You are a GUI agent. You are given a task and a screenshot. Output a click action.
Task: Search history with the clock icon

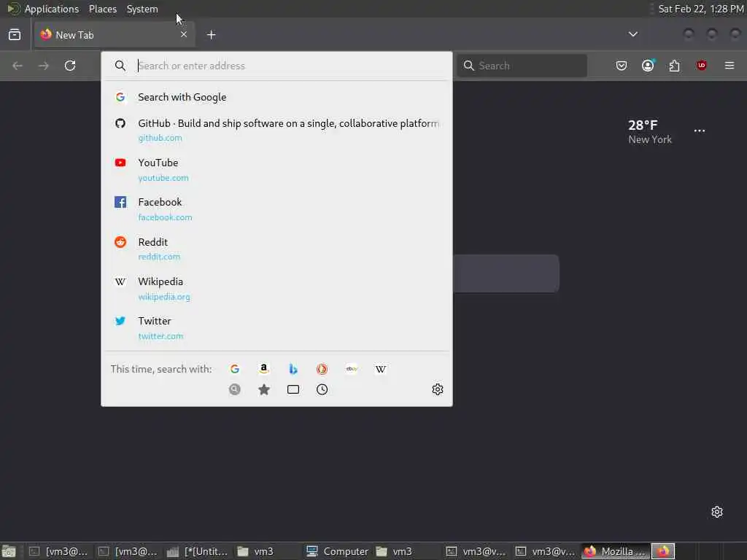tap(322, 389)
